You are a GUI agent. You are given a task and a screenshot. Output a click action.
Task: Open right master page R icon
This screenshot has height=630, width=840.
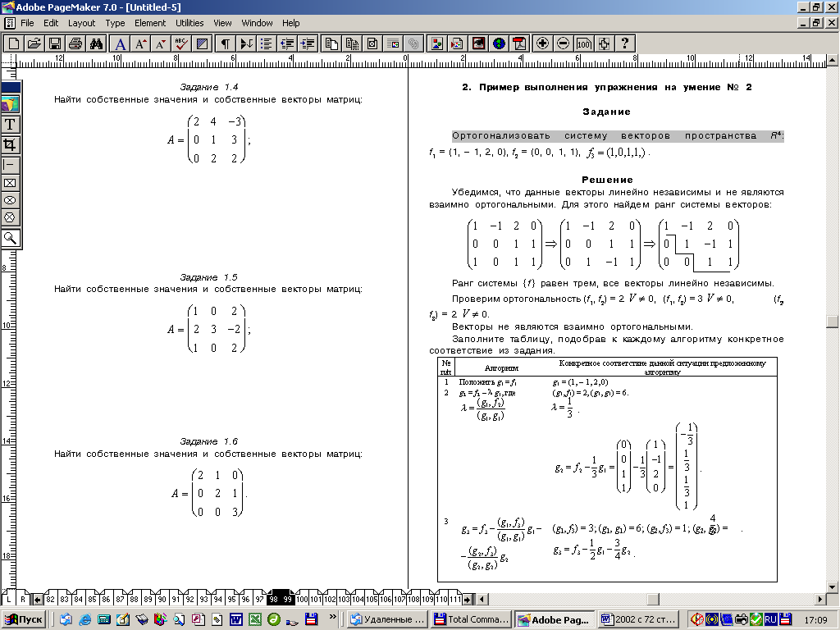click(x=23, y=599)
